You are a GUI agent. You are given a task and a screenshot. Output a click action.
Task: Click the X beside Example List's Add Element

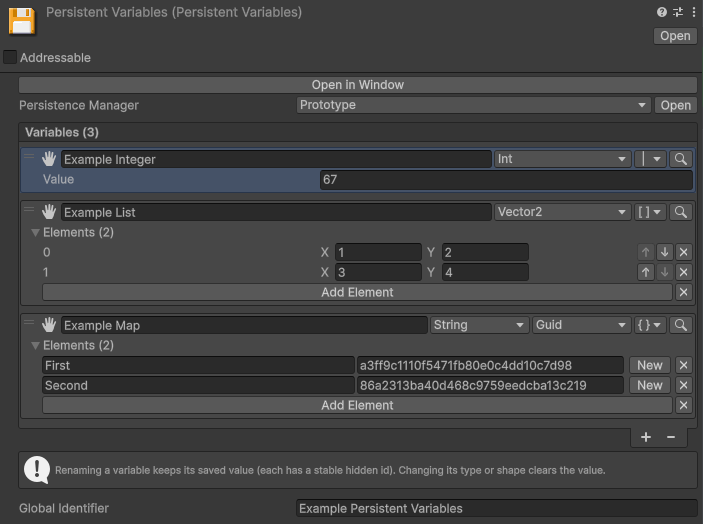683,292
